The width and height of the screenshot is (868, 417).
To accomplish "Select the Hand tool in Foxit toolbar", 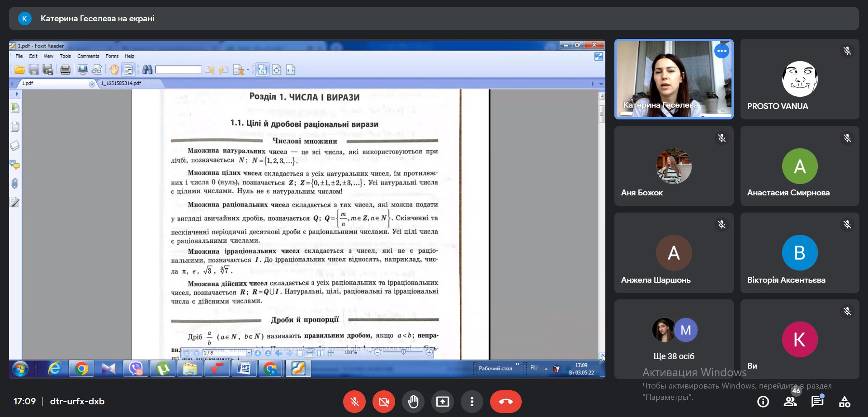I will pos(114,70).
